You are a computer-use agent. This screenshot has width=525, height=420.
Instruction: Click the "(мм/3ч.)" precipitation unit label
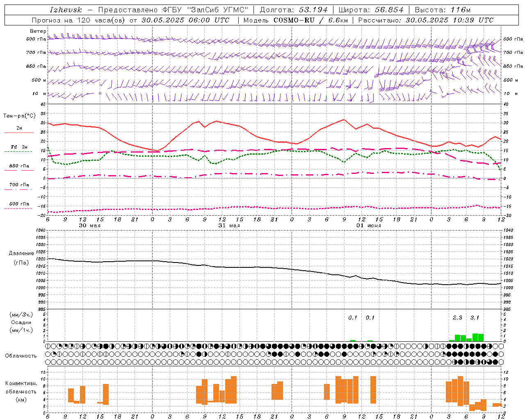(x=21, y=315)
